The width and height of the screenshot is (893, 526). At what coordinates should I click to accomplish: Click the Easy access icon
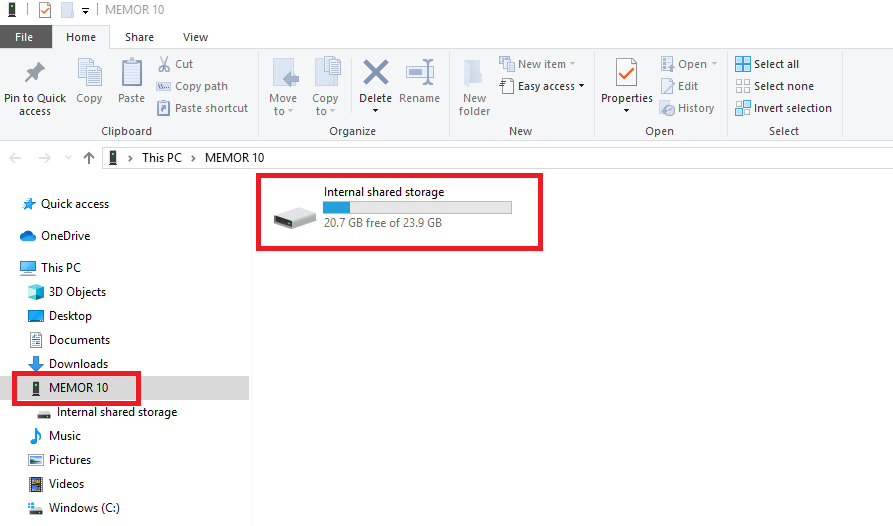click(x=507, y=86)
